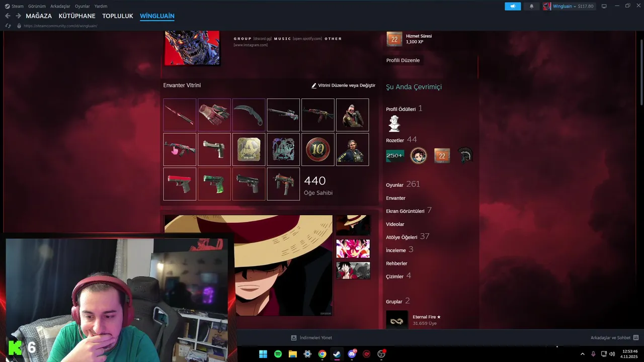Open the Eternal Fire group name link
The image size is (644, 362).
click(x=427, y=317)
